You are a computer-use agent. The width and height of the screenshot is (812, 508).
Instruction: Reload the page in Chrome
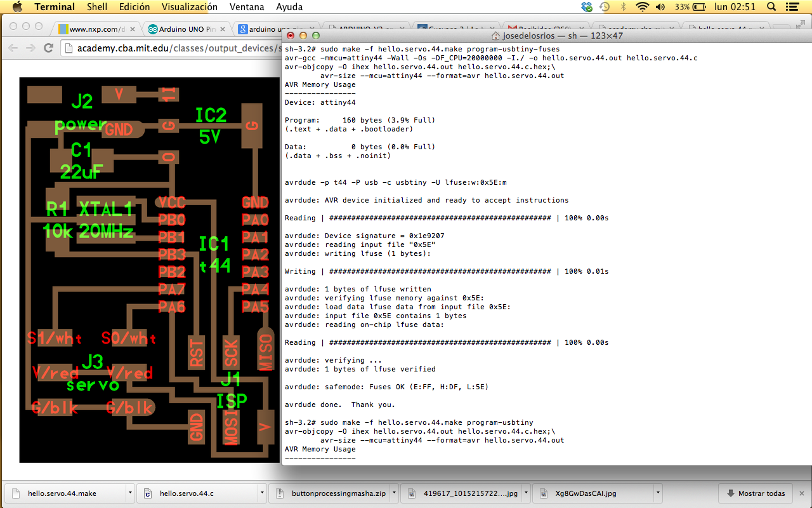coord(48,48)
